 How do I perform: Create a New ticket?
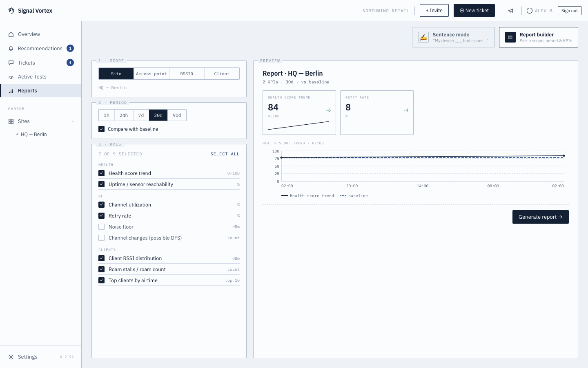click(x=474, y=11)
